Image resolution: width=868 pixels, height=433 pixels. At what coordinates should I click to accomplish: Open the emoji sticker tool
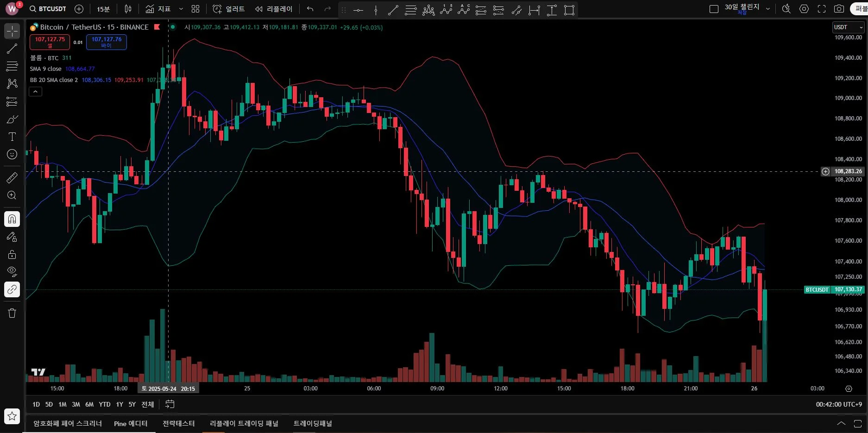point(12,154)
